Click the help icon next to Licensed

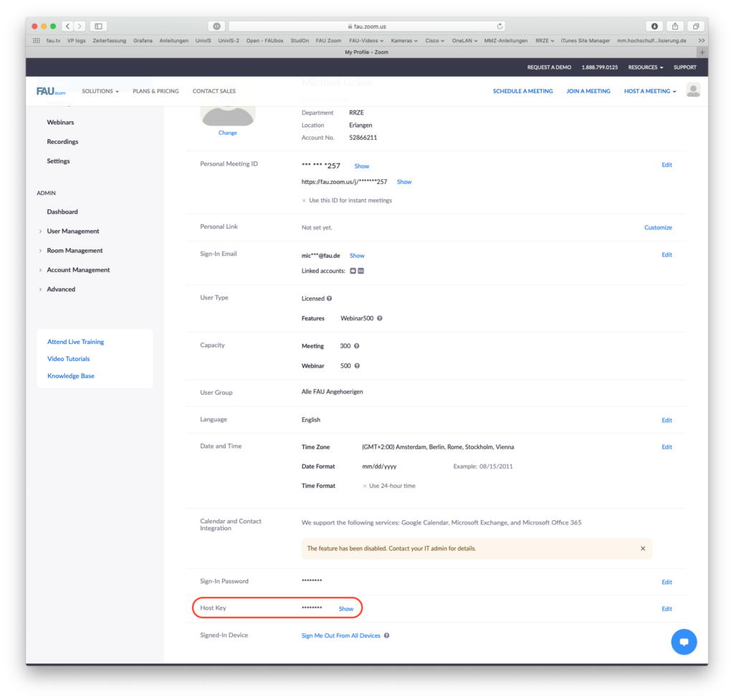[x=330, y=298]
